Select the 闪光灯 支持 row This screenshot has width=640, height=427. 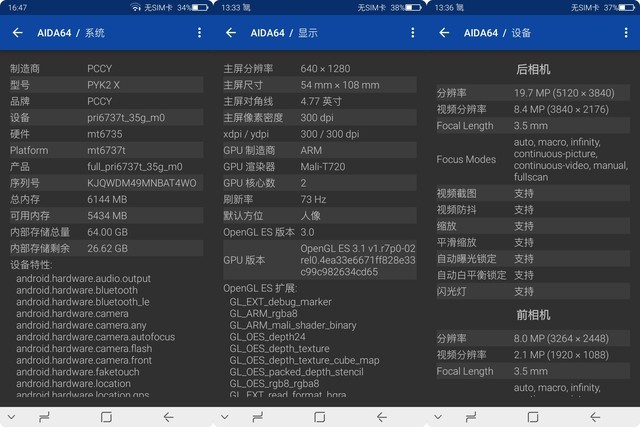[533, 291]
